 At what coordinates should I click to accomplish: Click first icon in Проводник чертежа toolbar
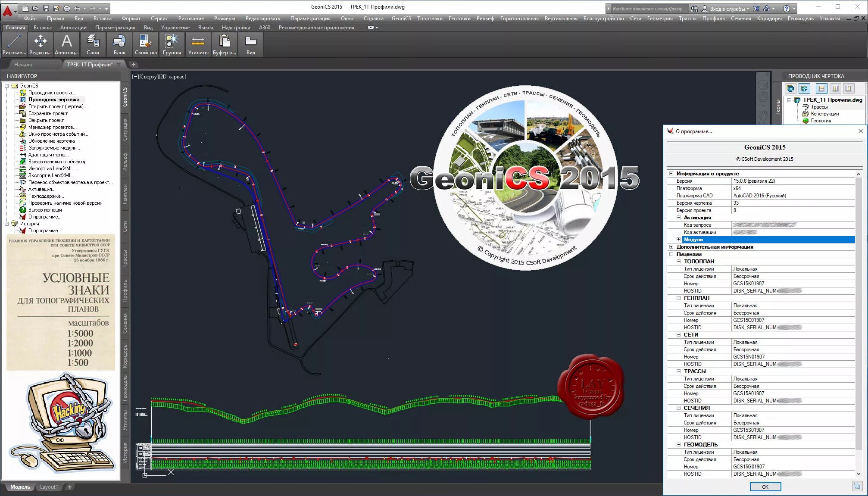[x=791, y=88]
